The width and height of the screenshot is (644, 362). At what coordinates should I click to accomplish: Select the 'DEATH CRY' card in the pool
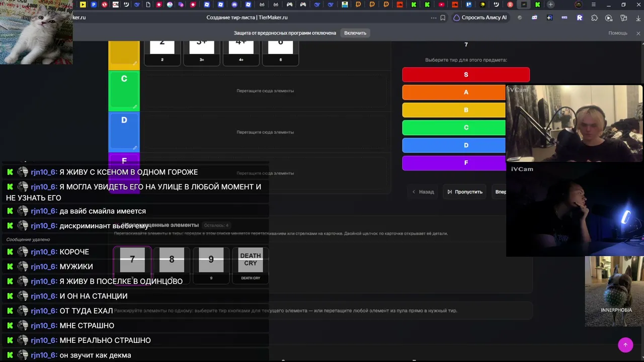click(x=251, y=265)
